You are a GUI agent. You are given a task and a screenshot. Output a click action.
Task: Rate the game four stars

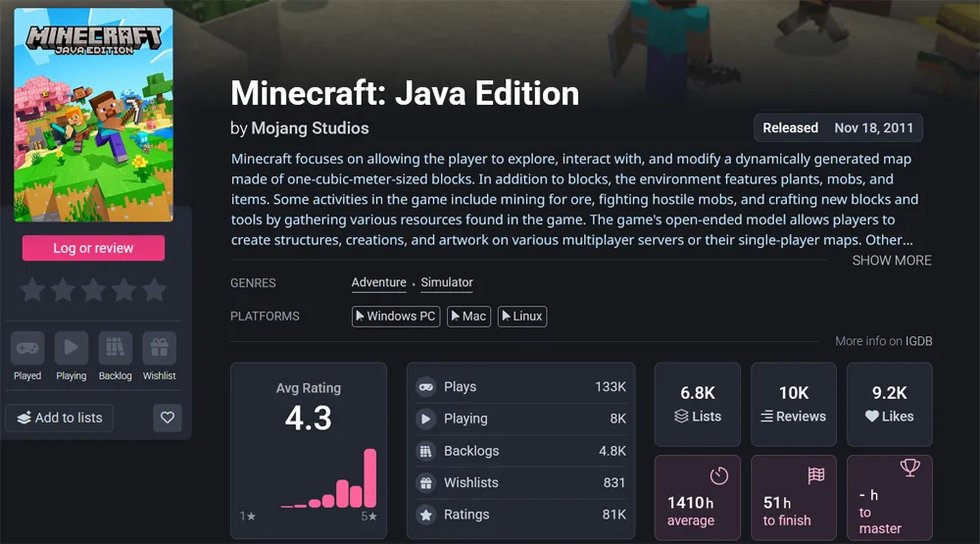coord(123,290)
